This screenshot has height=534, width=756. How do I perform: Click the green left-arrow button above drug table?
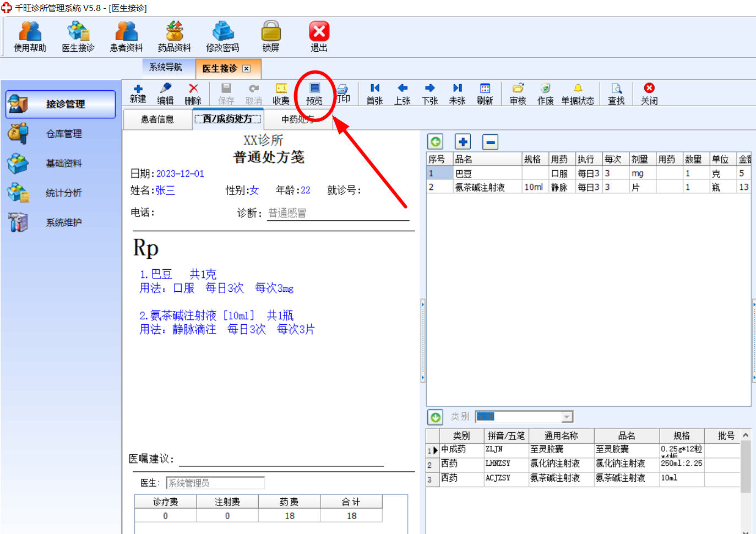(x=436, y=142)
